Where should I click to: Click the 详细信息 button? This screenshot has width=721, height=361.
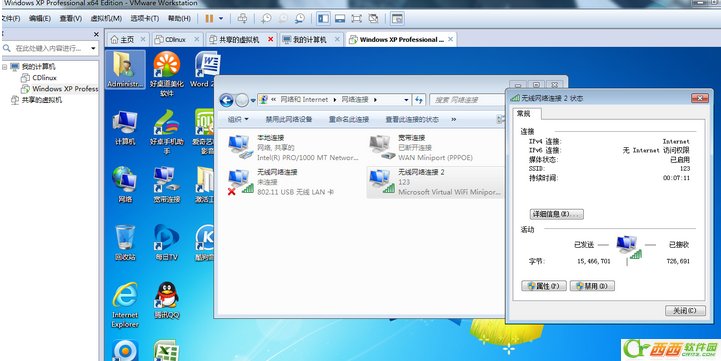pos(556,214)
